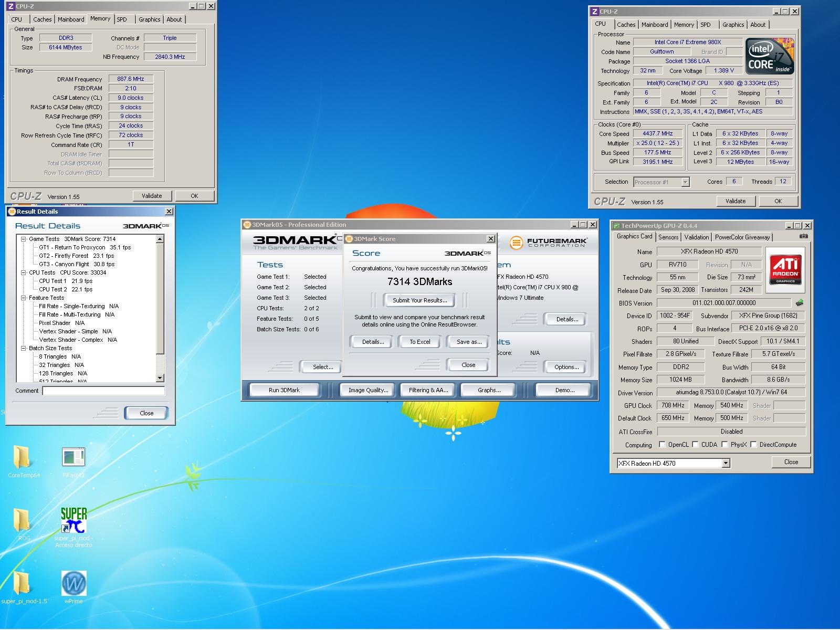Click Graphs... button in 3DMark05
840x630 pixels.
[x=489, y=390]
